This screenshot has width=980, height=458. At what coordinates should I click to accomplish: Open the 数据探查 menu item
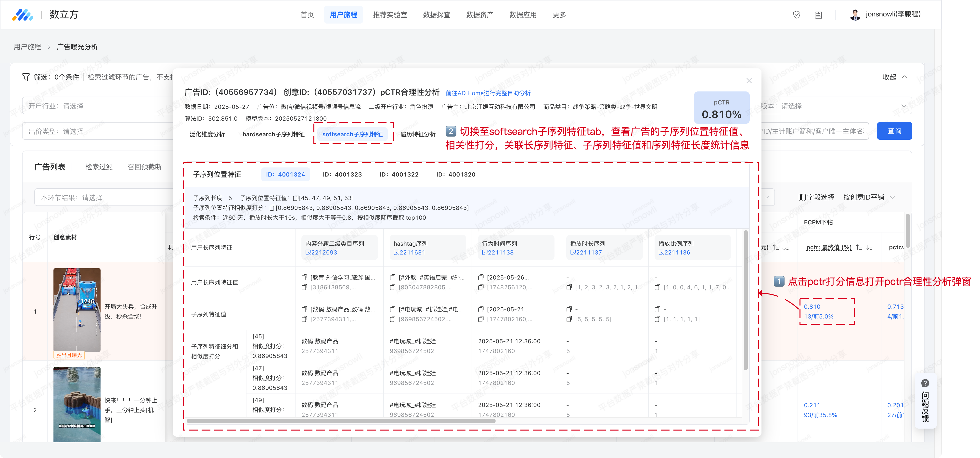pos(436,14)
